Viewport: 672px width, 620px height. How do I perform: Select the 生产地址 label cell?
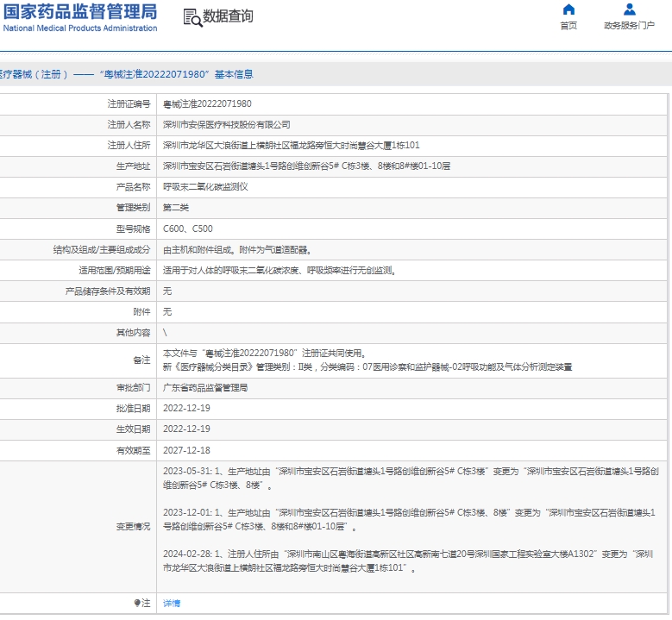pyautogui.click(x=78, y=166)
